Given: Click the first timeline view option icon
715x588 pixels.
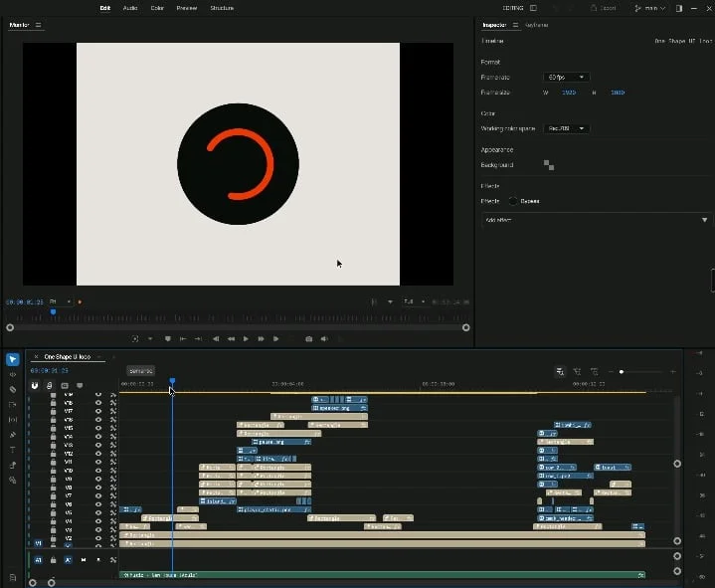Looking at the screenshot, I should (560, 372).
